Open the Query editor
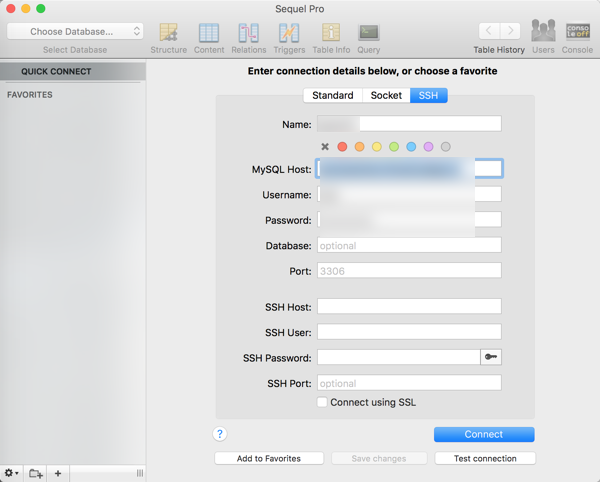Viewport: 600px width, 482px height. coord(368,38)
